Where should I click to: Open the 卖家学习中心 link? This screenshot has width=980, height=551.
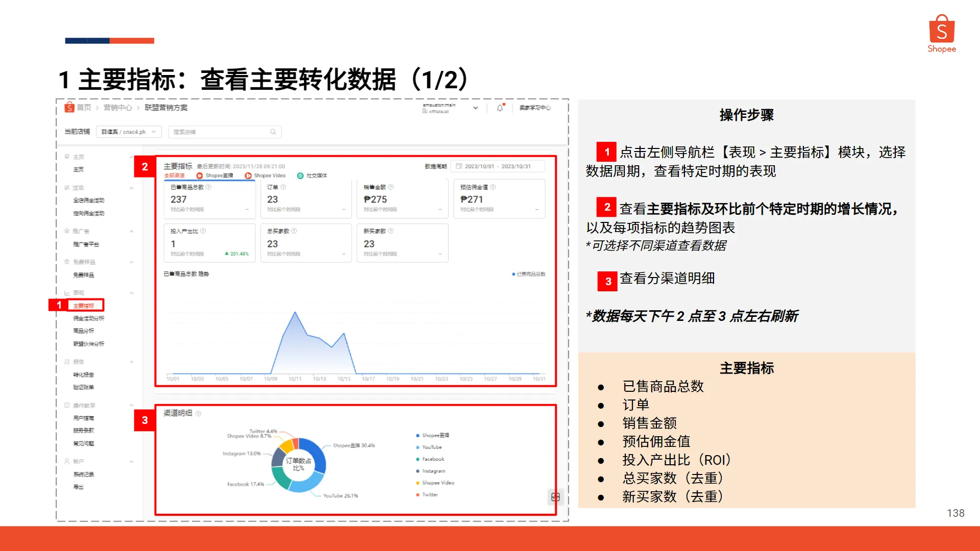click(x=534, y=108)
